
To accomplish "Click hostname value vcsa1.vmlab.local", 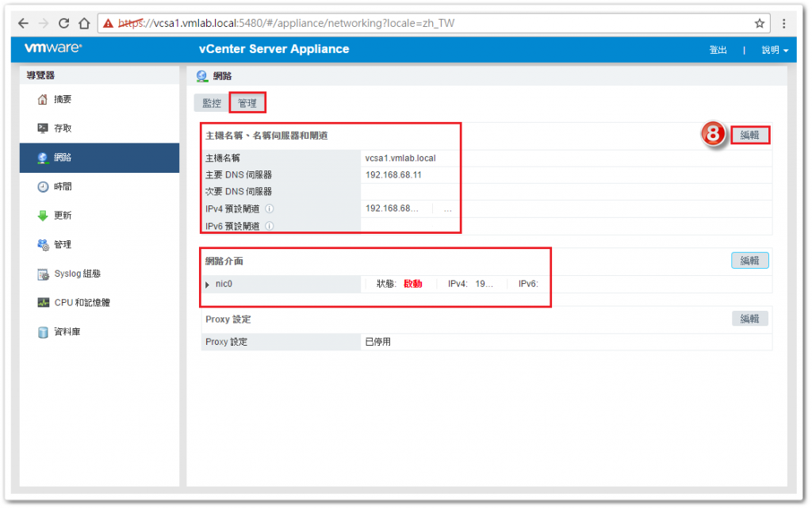I will point(400,159).
